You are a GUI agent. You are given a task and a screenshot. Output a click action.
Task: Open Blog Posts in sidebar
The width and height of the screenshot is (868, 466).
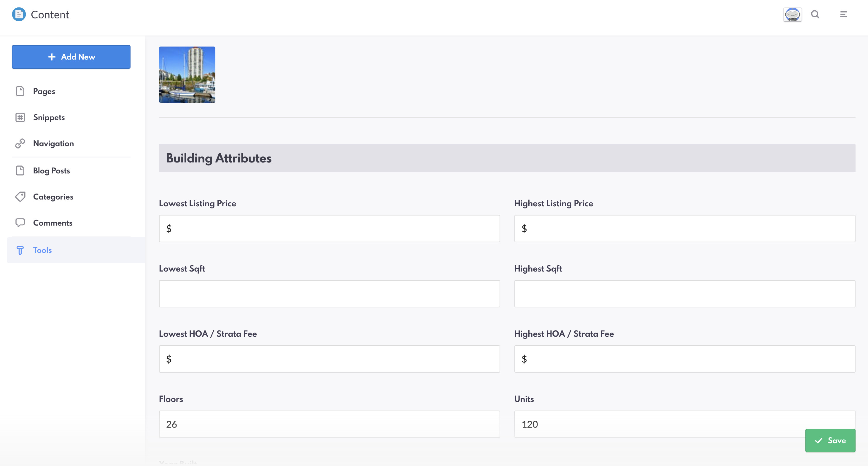51,171
